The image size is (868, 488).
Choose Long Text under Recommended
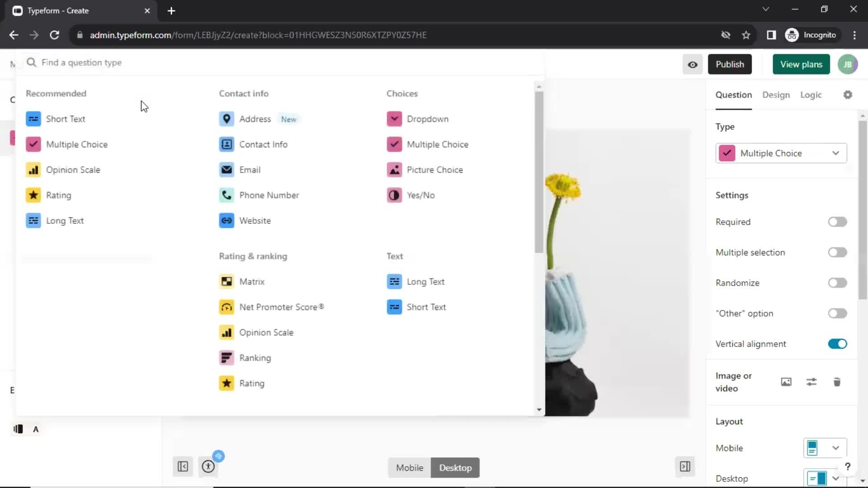point(55,221)
